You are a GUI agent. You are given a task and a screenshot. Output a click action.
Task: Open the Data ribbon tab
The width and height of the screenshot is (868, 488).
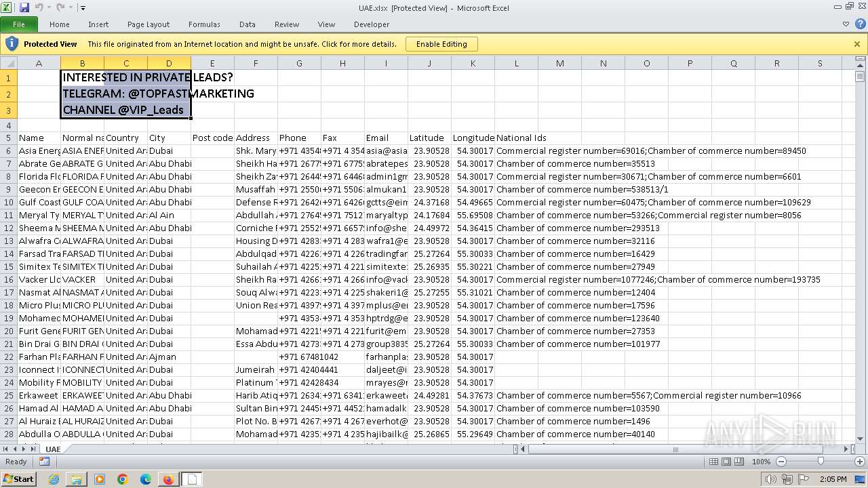point(248,24)
